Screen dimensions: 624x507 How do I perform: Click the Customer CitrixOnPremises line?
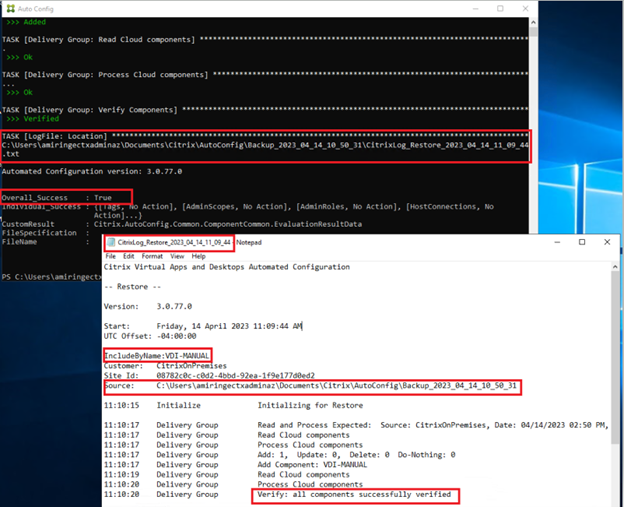[165, 365]
